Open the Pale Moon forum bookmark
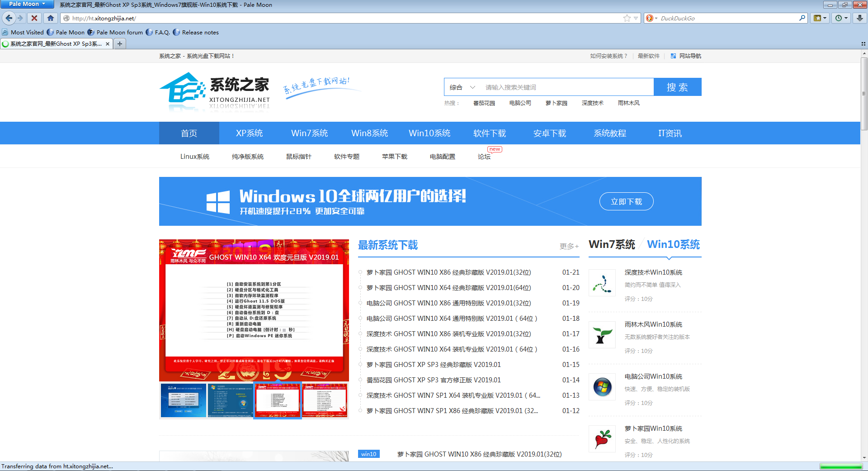The image size is (868, 471). click(x=115, y=33)
